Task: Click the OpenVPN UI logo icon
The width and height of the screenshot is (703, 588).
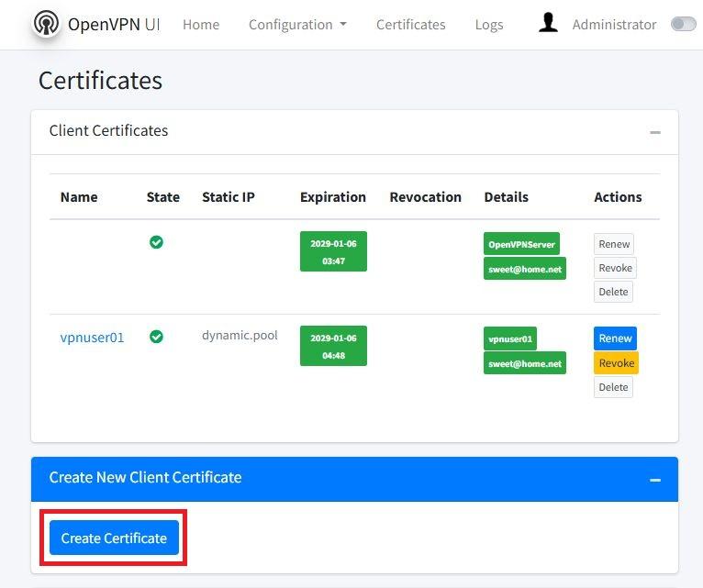Action: 46,23
